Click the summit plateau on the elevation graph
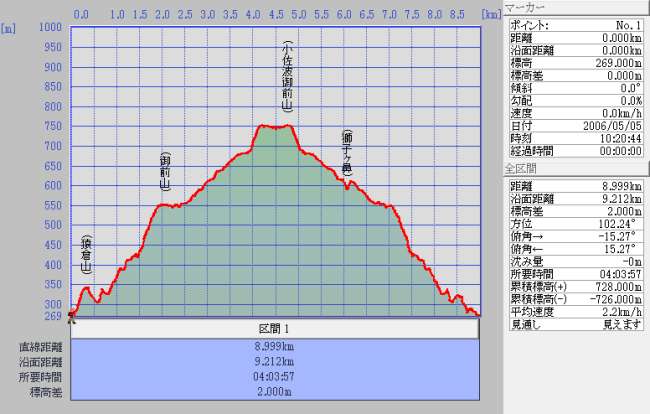Screen dimensions: 650x414 274,127
